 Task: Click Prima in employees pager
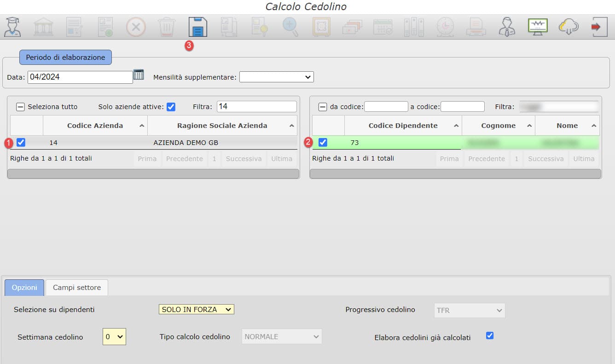[449, 159]
